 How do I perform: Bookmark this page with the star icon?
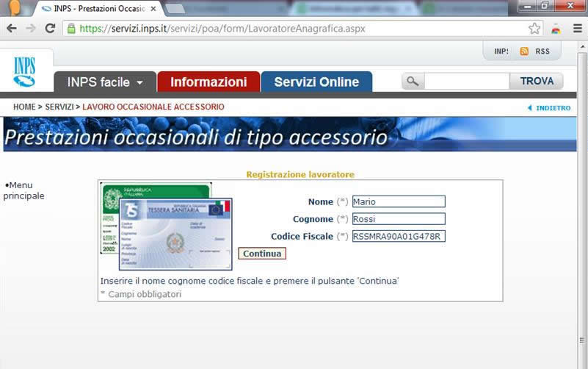click(534, 29)
